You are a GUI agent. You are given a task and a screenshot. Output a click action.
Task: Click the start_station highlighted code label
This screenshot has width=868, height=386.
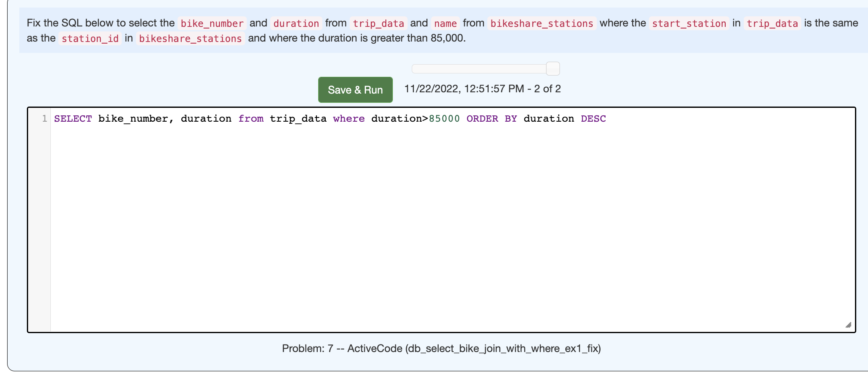pos(688,23)
